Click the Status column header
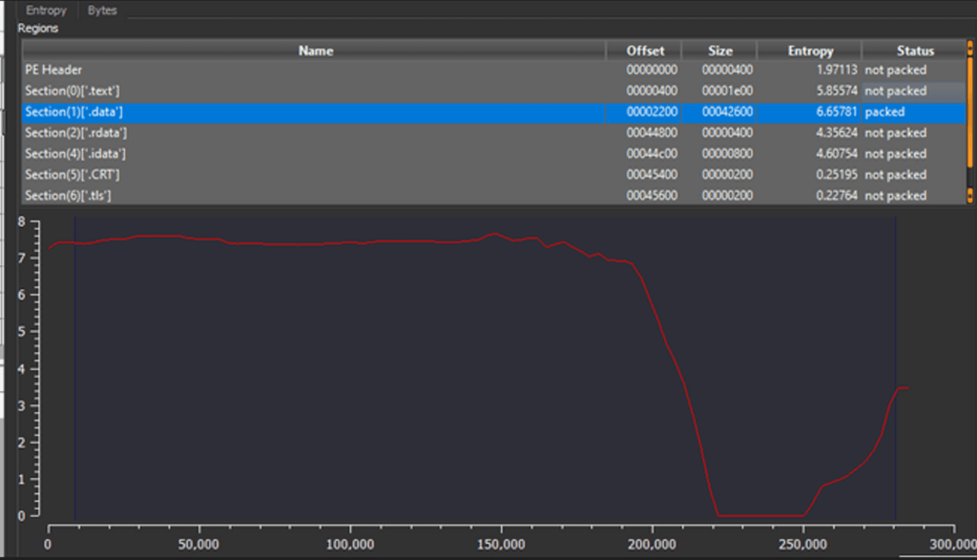This screenshot has height=560, width=977. point(915,51)
